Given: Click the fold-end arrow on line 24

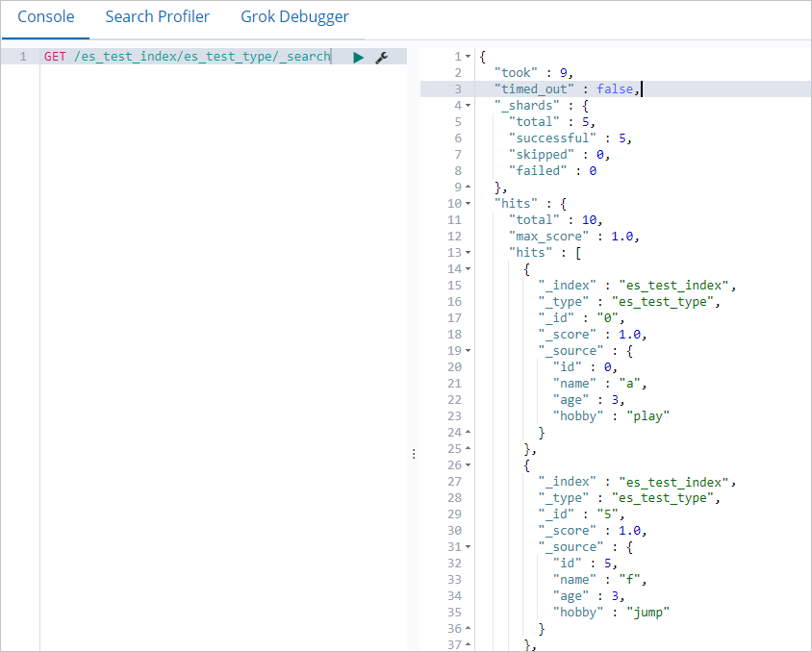Looking at the screenshot, I should (x=469, y=432).
